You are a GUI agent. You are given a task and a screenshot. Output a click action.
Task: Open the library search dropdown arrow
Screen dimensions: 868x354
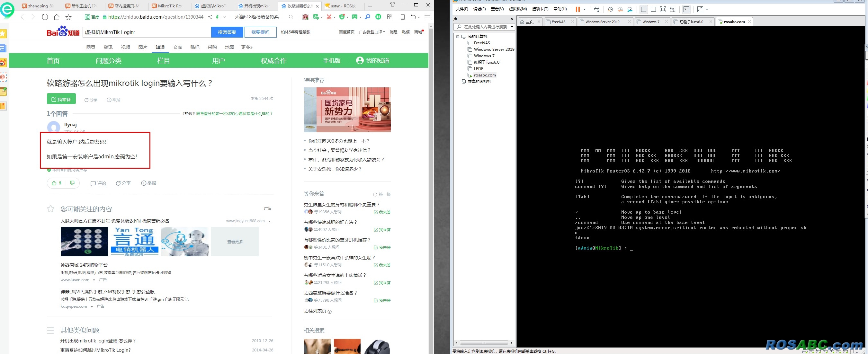(512, 27)
